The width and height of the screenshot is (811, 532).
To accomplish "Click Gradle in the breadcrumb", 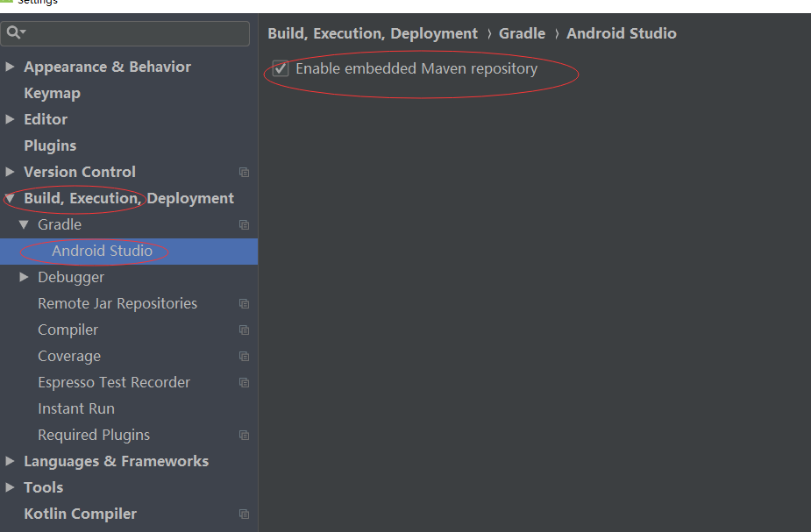I will click(x=522, y=33).
